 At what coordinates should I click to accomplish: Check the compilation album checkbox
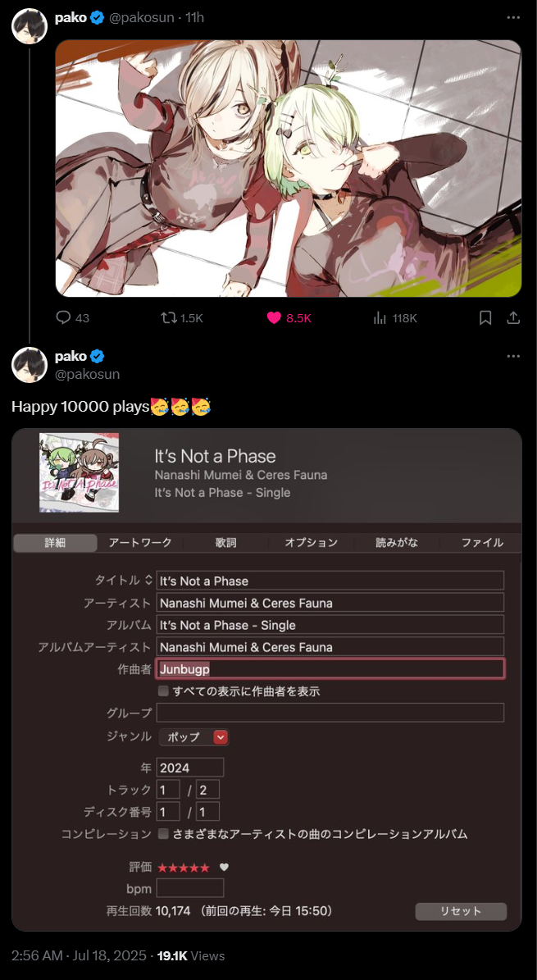[x=163, y=834]
